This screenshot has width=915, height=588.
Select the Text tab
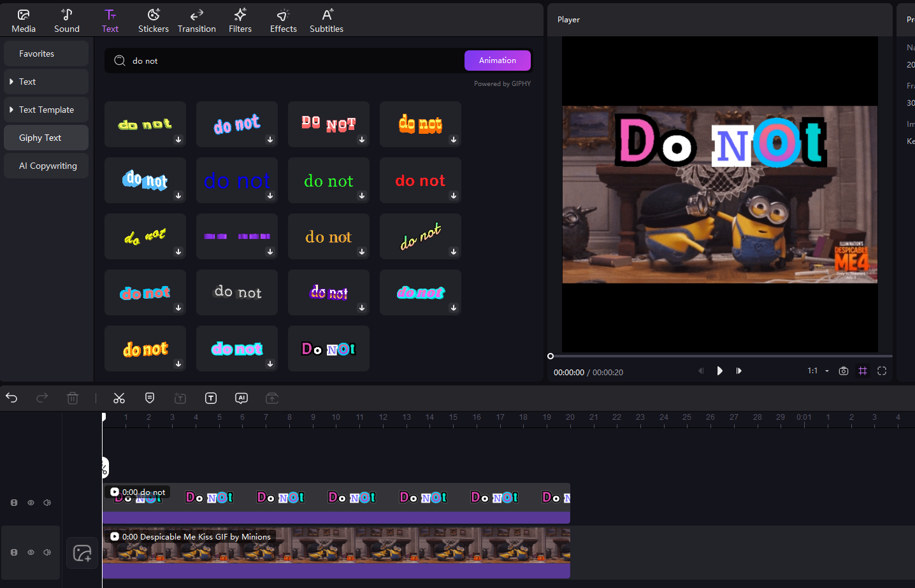pyautogui.click(x=110, y=20)
